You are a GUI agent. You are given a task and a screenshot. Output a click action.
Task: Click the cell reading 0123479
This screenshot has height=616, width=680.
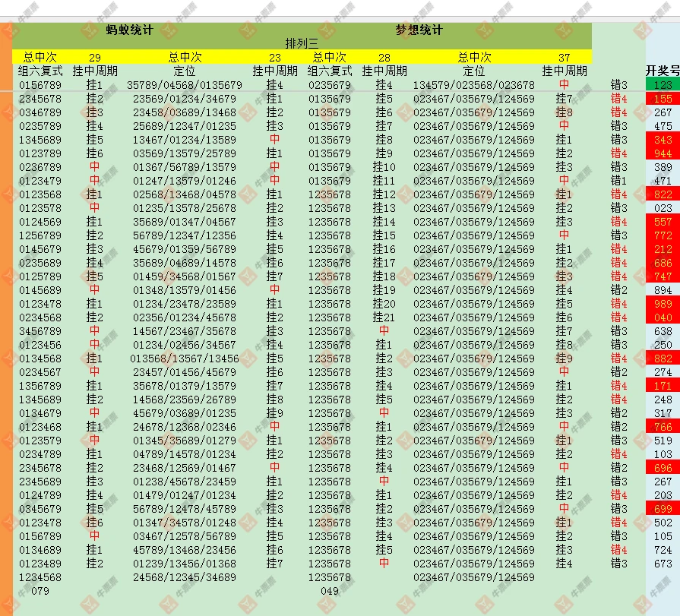[40, 181]
